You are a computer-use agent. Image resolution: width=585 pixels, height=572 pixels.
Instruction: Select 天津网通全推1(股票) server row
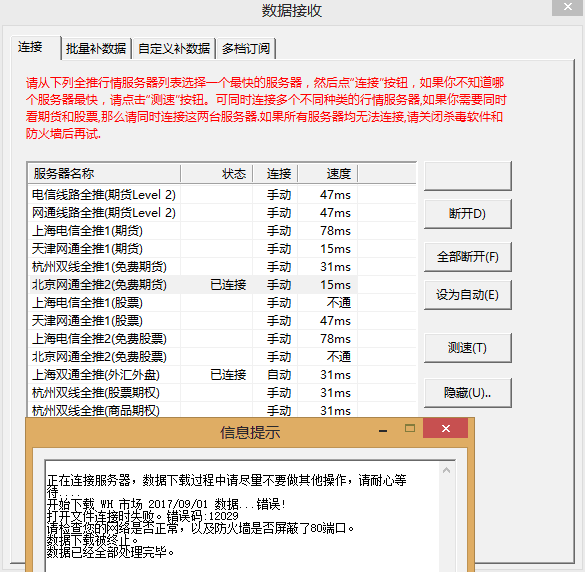(x=222, y=321)
